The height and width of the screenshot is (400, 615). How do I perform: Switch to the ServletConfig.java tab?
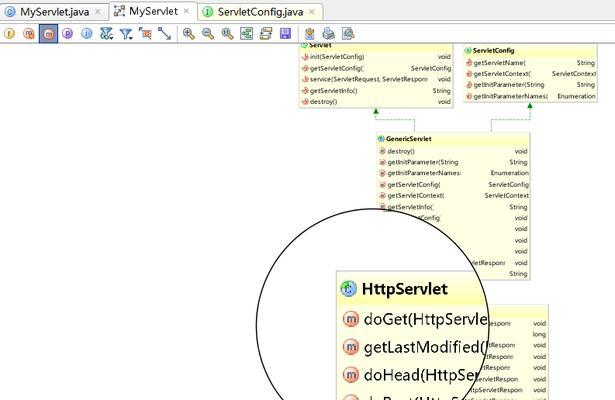pos(260,12)
